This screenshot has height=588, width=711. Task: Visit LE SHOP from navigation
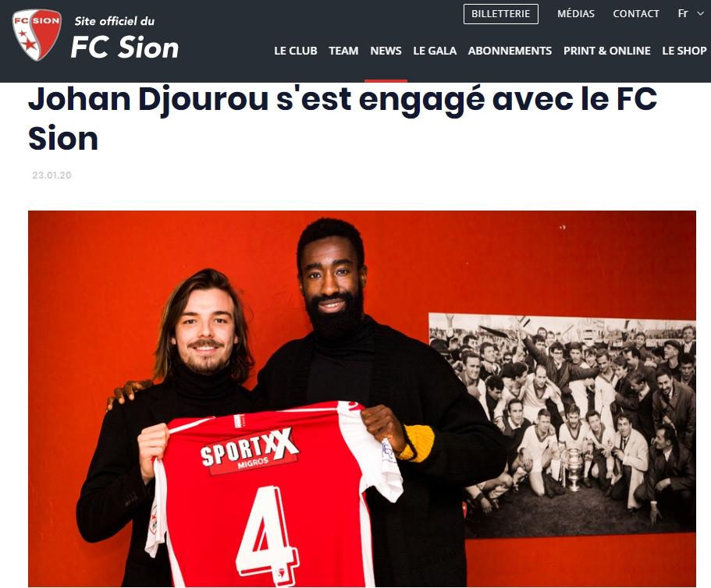click(x=684, y=51)
